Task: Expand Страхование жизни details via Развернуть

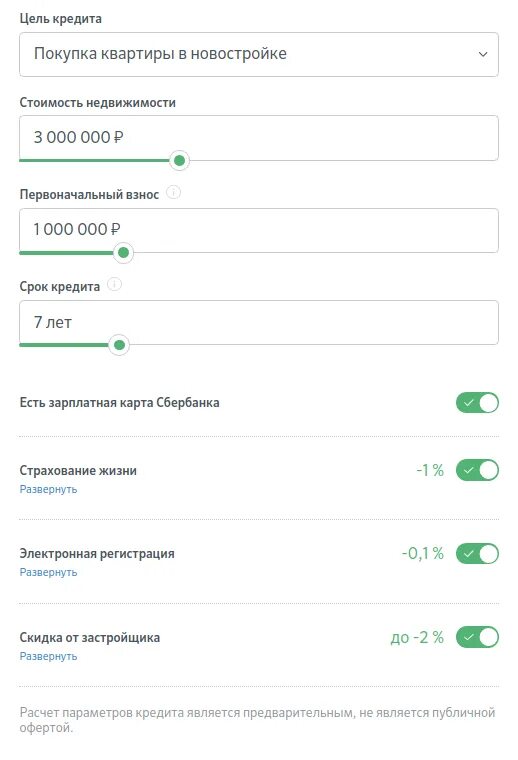Action: pos(48,490)
